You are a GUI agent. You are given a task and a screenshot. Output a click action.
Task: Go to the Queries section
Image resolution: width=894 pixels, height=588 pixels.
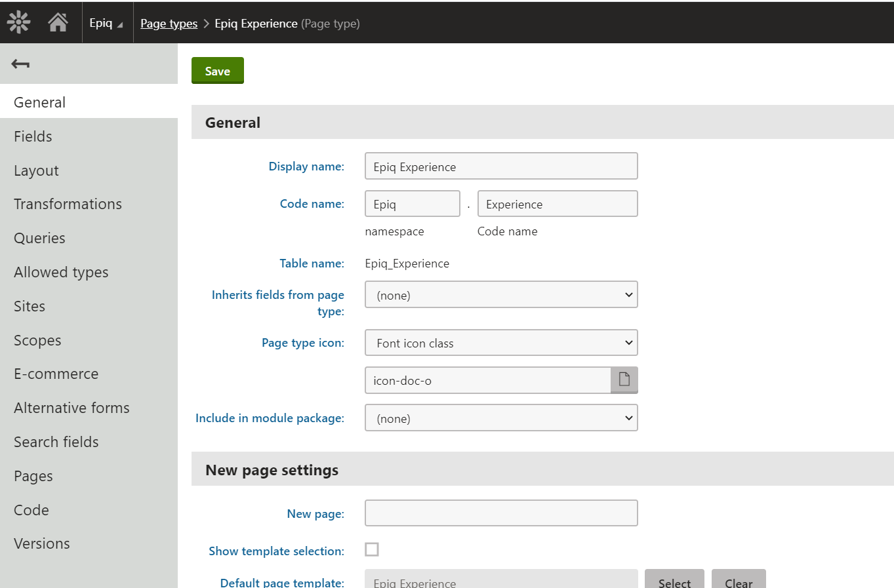click(x=39, y=238)
